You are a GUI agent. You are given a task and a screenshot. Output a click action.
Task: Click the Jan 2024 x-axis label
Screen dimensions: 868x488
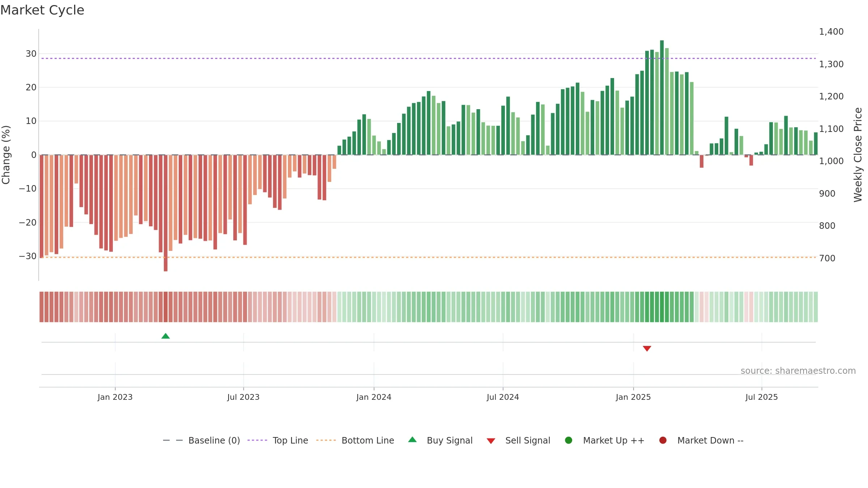pos(374,397)
